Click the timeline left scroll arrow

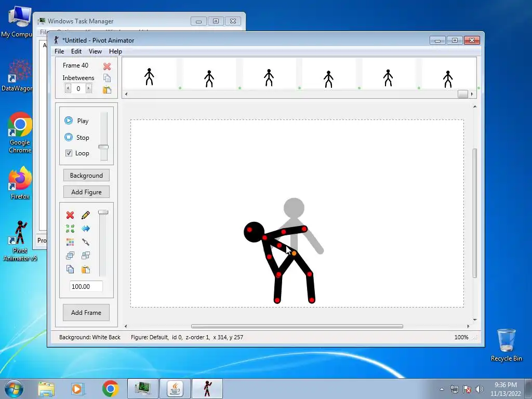tap(126, 94)
